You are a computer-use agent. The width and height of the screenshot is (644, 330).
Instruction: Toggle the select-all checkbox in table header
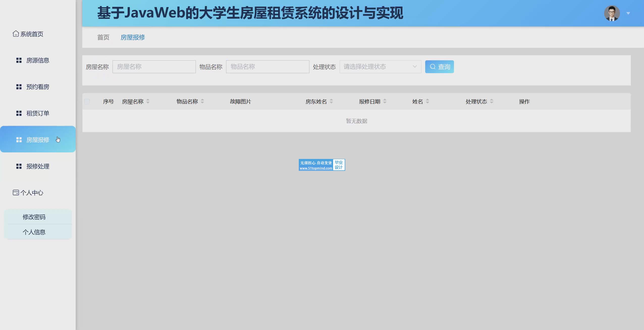click(x=87, y=101)
